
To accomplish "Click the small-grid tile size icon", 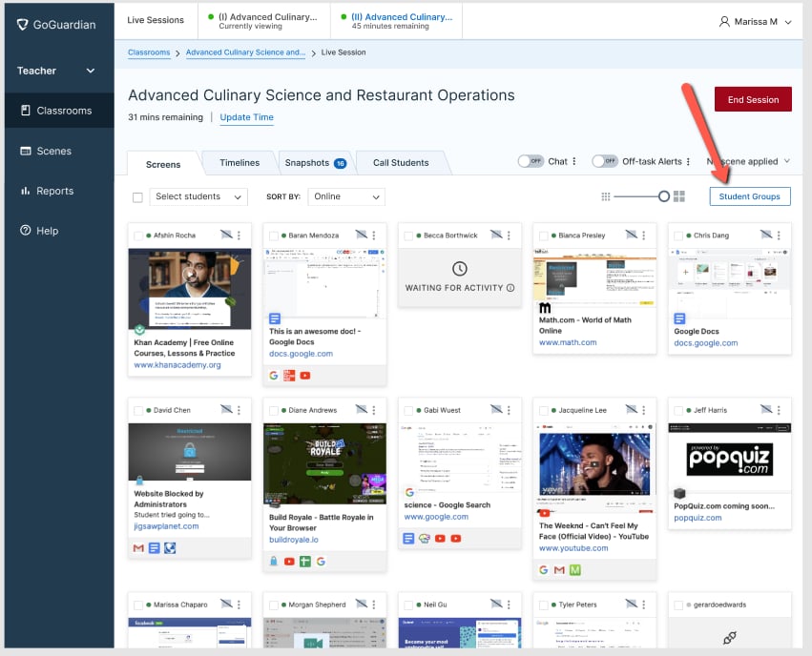I will click(x=605, y=196).
